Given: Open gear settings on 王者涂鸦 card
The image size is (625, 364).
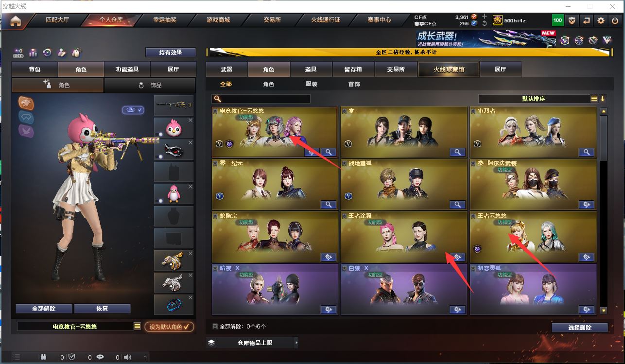Looking at the screenshot, I should 457,257.
